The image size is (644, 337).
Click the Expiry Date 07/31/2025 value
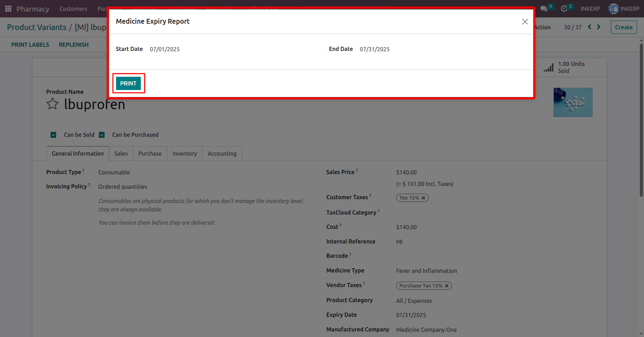tap(411, 315)
